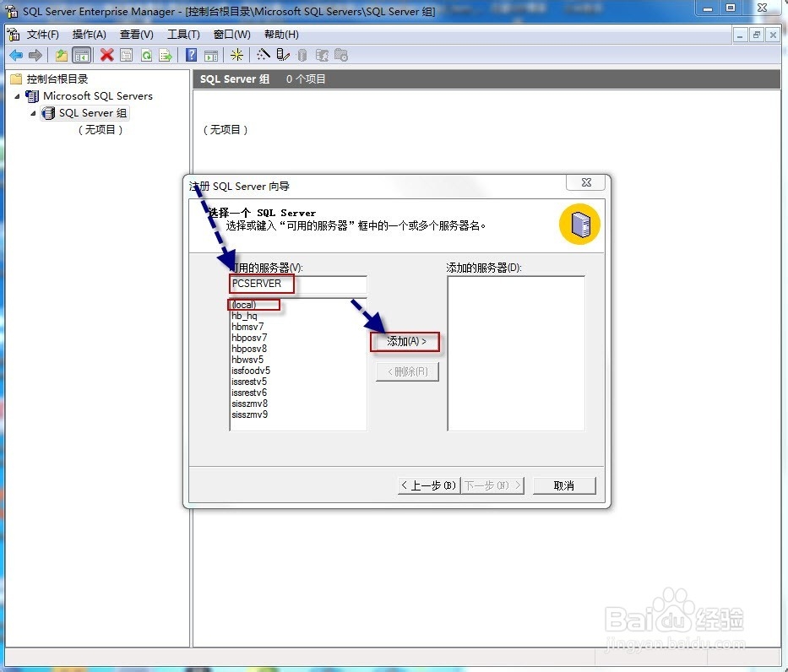Click the Export List icon
The image size is (788, 672).
coord(166,55)
